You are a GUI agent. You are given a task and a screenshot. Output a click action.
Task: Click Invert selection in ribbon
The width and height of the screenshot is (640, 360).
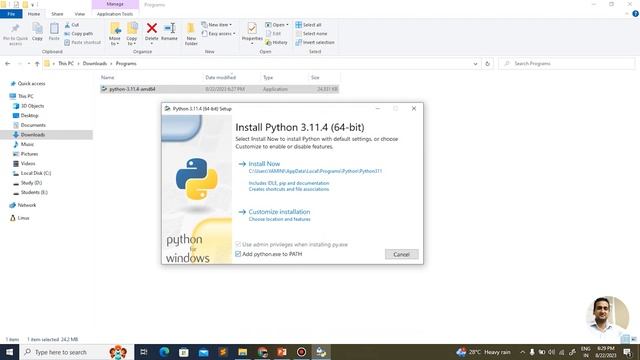pos(315,42)
